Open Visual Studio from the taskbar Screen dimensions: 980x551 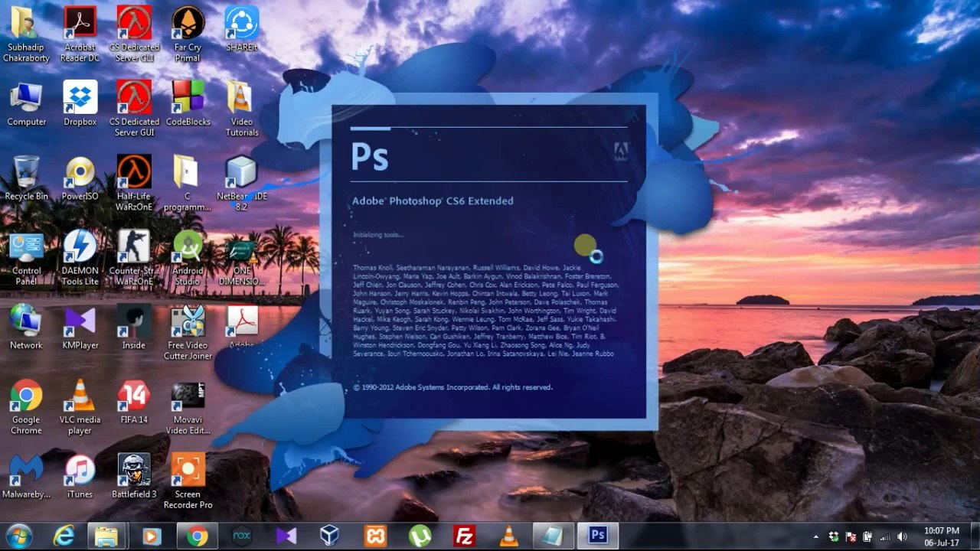(x=286, y=536)
